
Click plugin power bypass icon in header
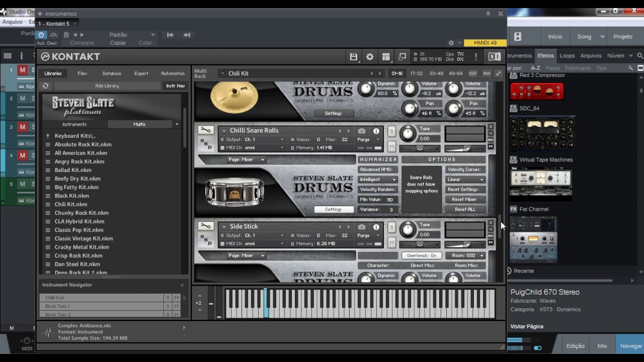pyautogui.click(x=41, y=35)
